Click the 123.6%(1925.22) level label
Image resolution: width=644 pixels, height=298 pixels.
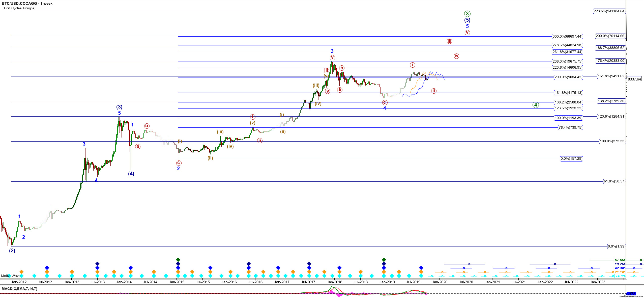coord(568,108)
